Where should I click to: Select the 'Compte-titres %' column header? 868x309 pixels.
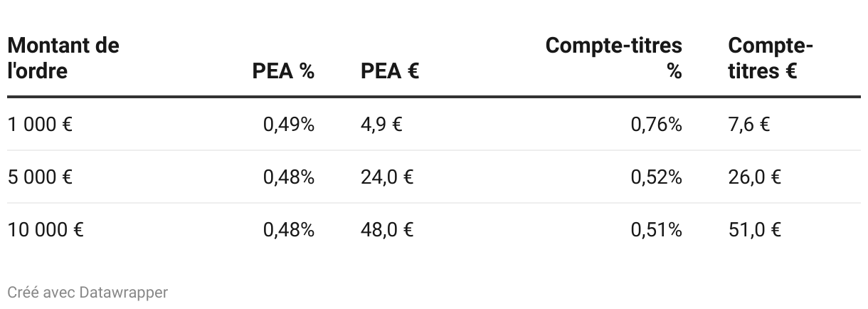[614, 58]
